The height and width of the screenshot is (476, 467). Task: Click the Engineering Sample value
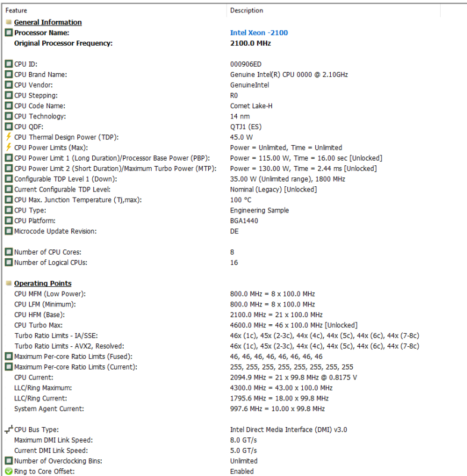coord(259,210)
